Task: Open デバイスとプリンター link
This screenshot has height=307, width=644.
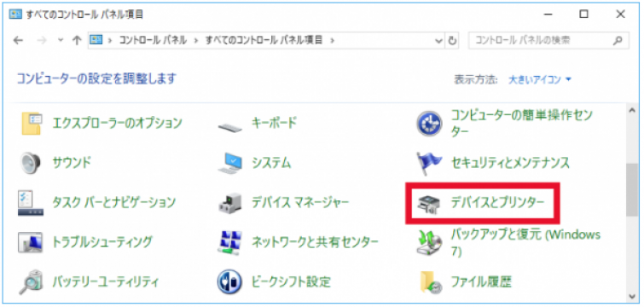Action: click(x=497, y=202)
